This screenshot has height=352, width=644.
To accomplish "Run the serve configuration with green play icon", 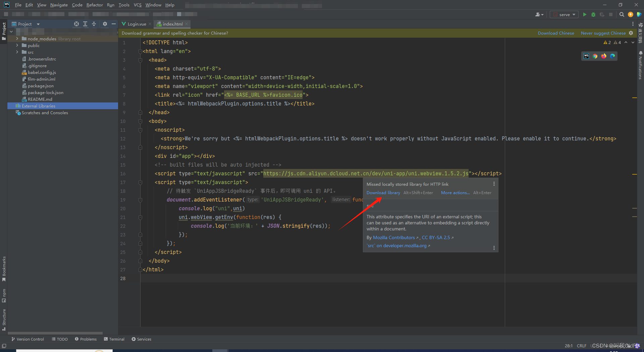I will coord(585,14).
